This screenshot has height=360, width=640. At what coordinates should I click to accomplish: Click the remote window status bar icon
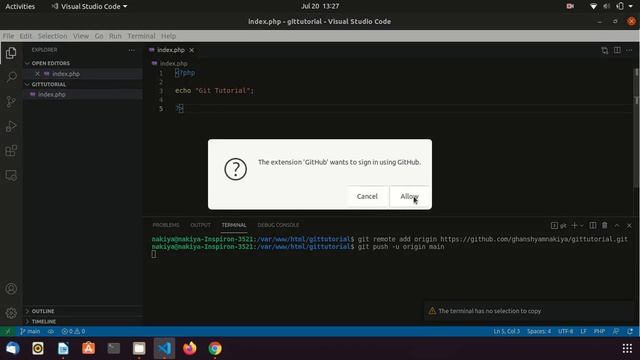(7, 331)
